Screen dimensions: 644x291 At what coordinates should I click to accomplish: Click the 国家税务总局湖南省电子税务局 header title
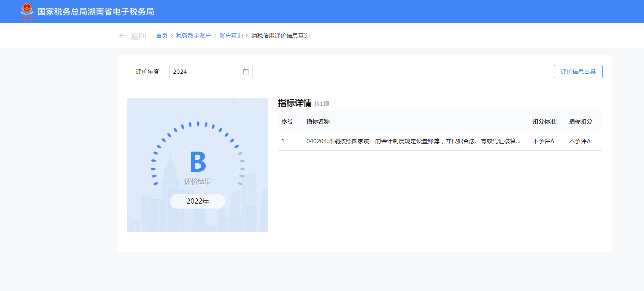pyautogui.click(x=96, y=12)
